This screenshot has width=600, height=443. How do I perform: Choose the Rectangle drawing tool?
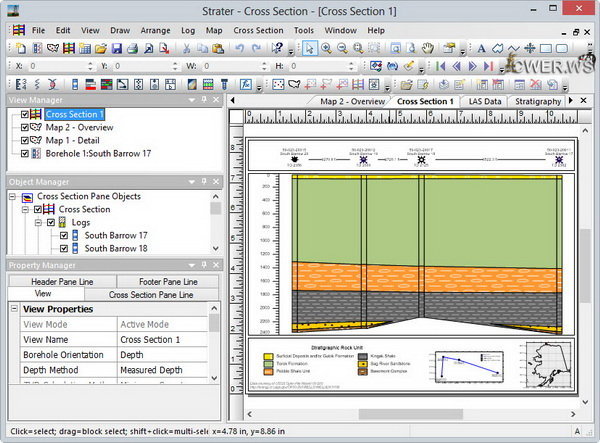pyautogui.click(x=547, y=48)
